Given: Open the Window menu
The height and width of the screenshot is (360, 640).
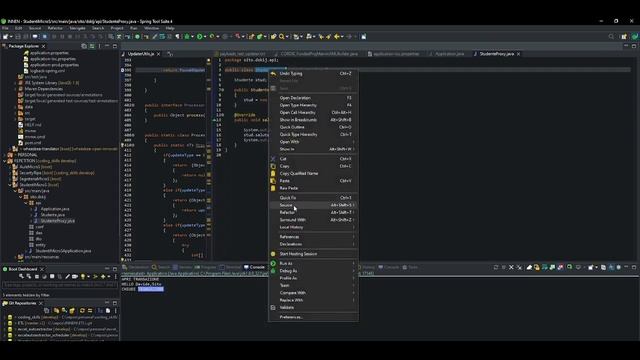Looking at the screenshot, I should pyautogui.click(x=151, y=28).
